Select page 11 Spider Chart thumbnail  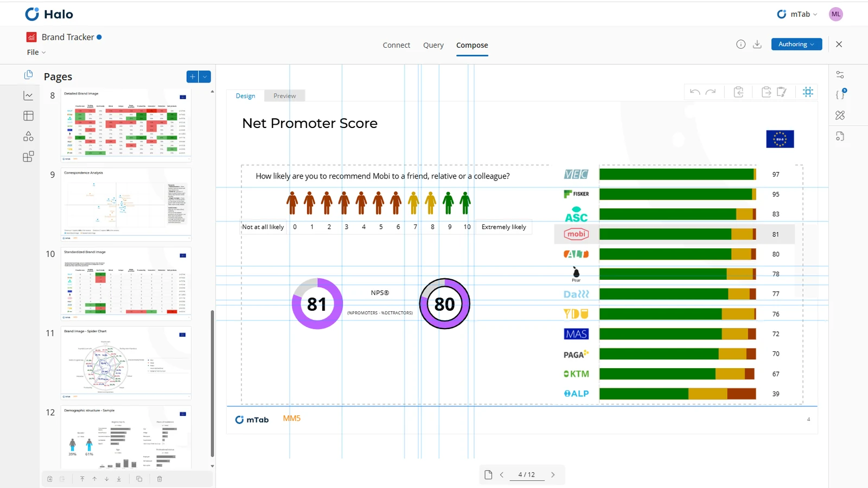pos(126,363)
